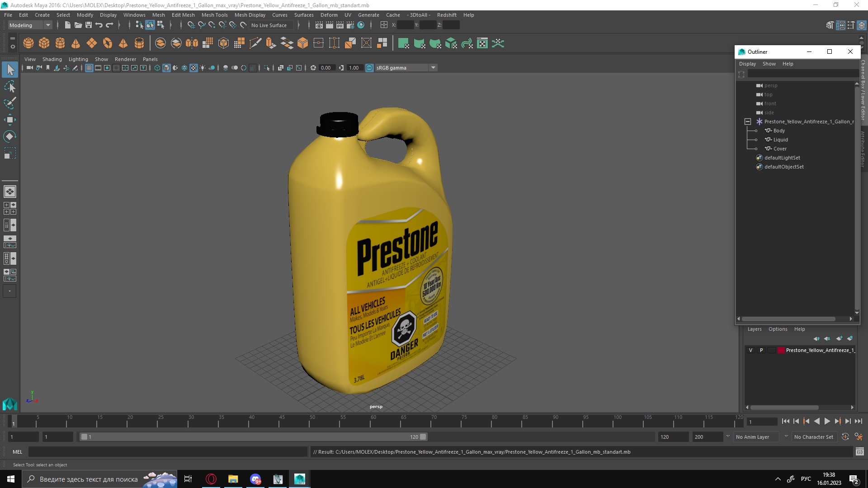Toggle the viewport grid display
This screenshot has height=488, width=868.
pos(89,68)
